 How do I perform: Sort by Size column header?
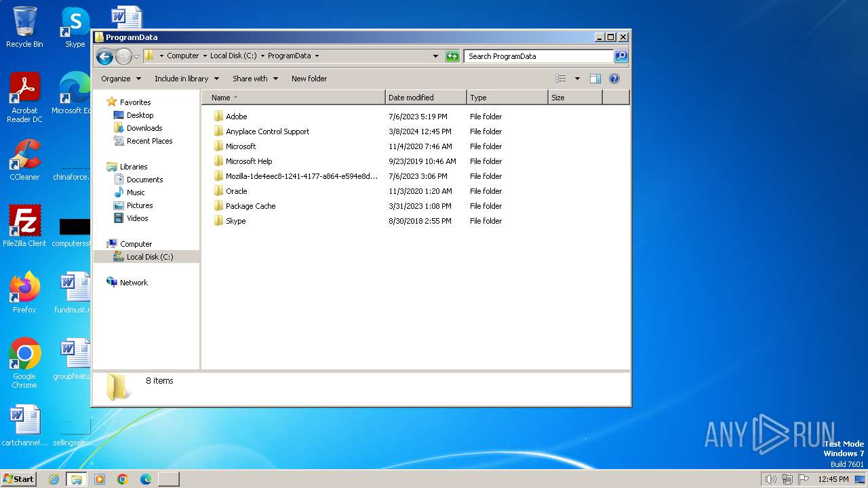(575, 98)
